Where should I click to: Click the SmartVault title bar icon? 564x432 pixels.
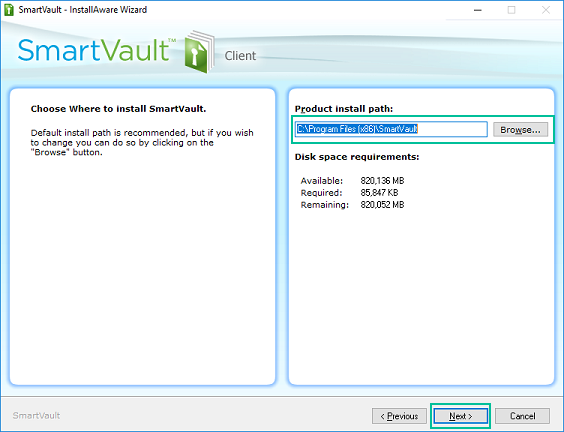click(x=9, y=10)
